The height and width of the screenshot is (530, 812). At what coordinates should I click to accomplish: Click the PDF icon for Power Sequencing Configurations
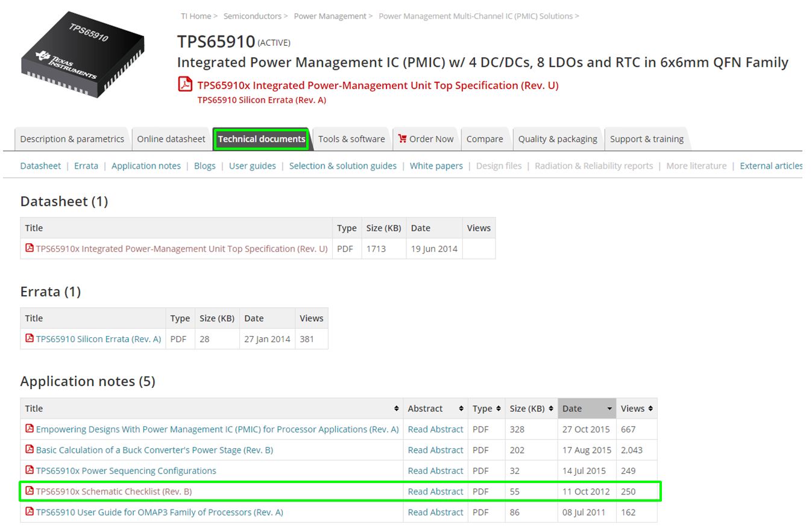point(29,470)
